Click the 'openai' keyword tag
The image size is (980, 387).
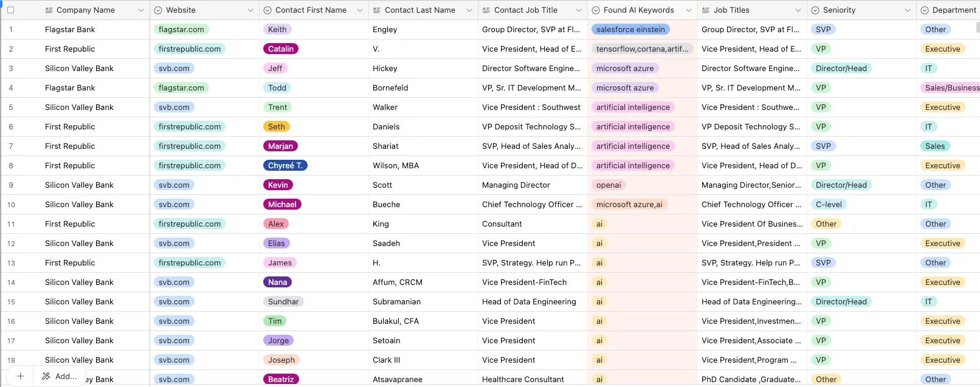click(609, 185)
